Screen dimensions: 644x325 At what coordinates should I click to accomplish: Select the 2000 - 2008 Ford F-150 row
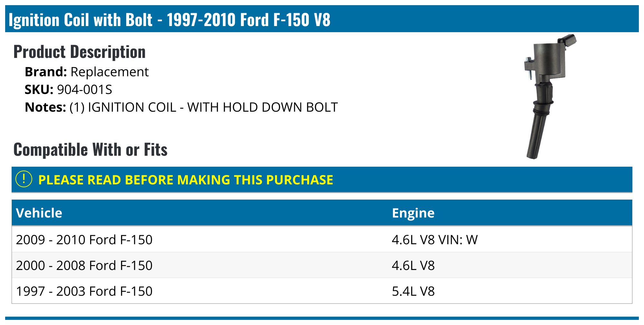coord(84,265)
